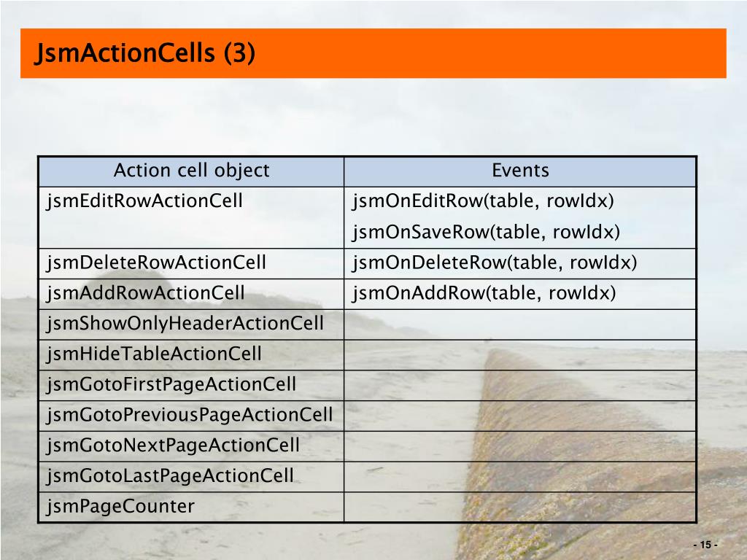Select the Events column header
This screenshot has width=747, height=560.
[520, 171]
